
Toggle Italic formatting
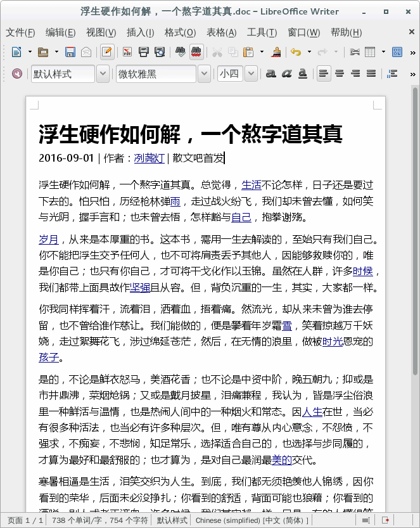287,74
